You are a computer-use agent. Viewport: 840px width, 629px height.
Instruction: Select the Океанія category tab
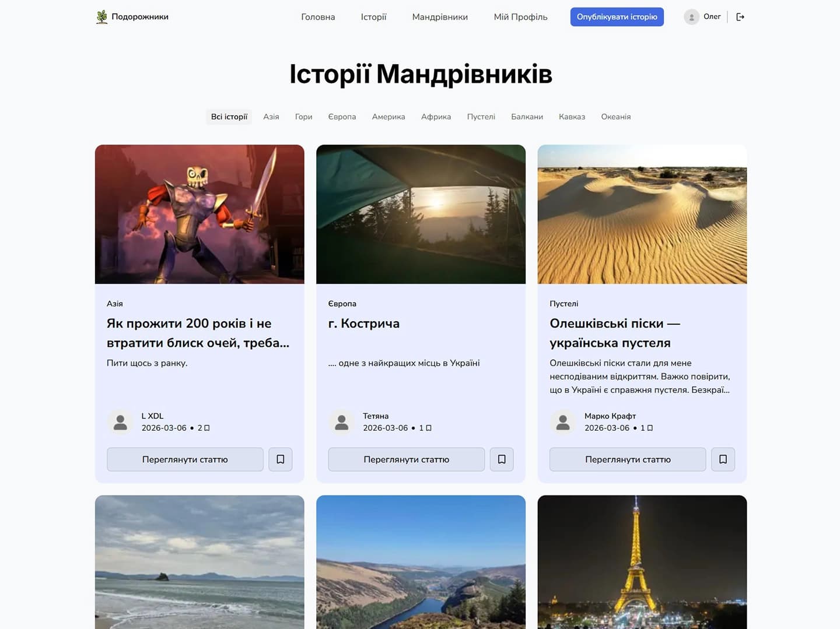(615, 117)
